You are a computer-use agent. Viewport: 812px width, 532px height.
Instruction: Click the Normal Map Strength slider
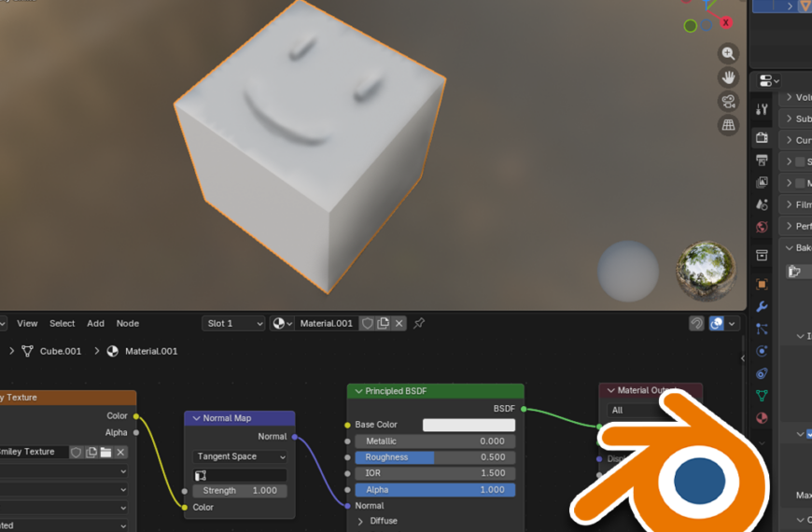click(x=240, y=491)
